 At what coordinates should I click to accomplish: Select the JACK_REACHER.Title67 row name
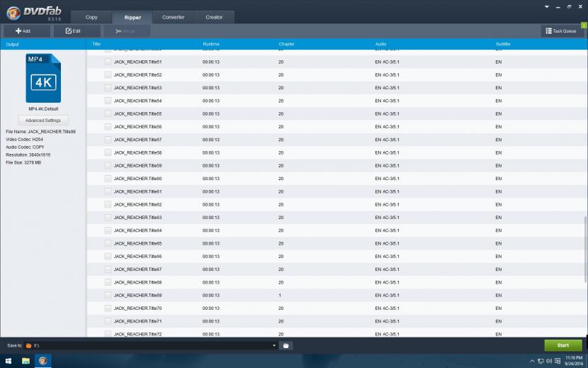click(x=137, y=269)
